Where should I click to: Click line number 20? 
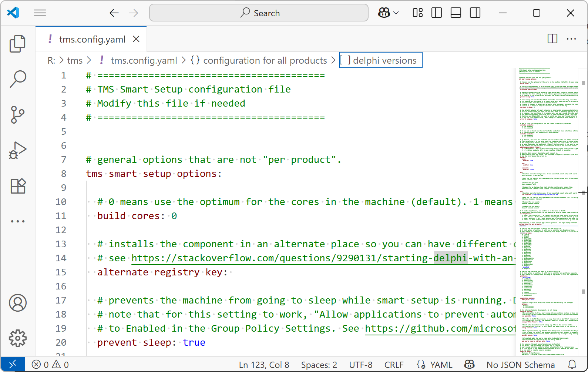pos(61,342)
